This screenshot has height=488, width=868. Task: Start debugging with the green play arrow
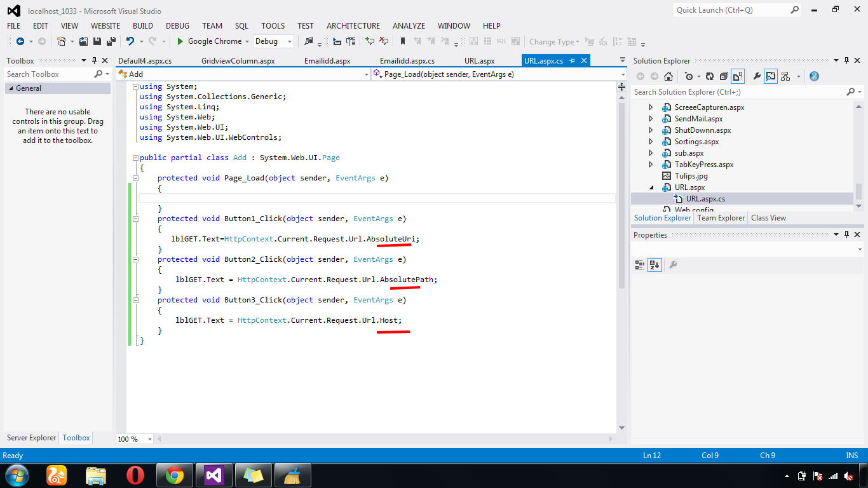180,41
